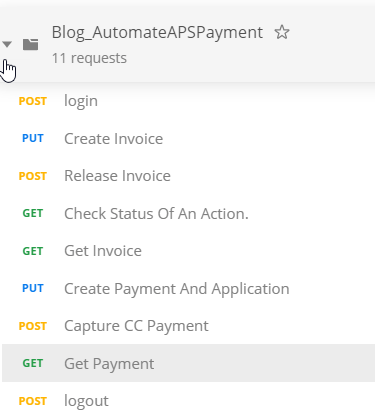Image resolution: width=375 pixels, height=420 pixels.
Task: Open the Release Invoice request
Action: pos(188,176)
